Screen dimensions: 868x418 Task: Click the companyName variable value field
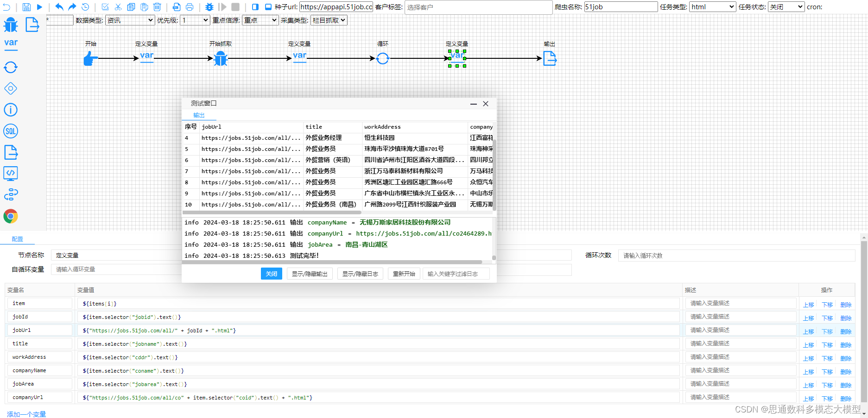pyautogui.click(x=378, y=371)
